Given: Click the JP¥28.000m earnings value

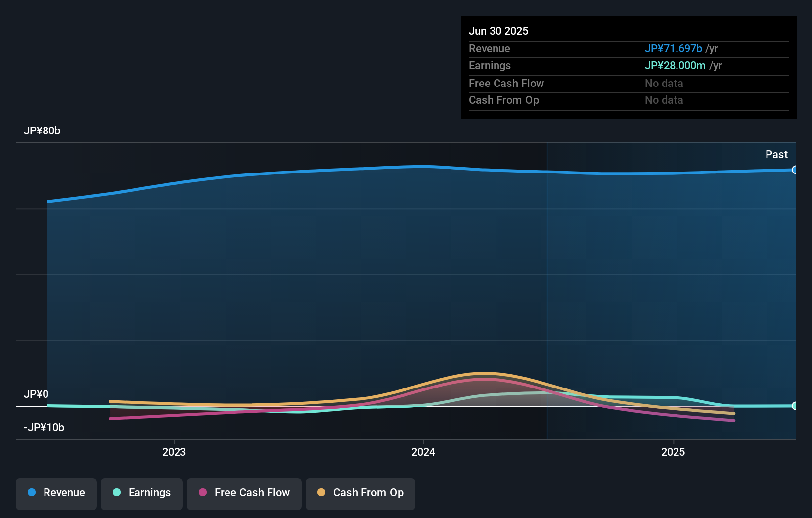Looking at the screenshot, I should pyautogui.click(x=675, y=65).
